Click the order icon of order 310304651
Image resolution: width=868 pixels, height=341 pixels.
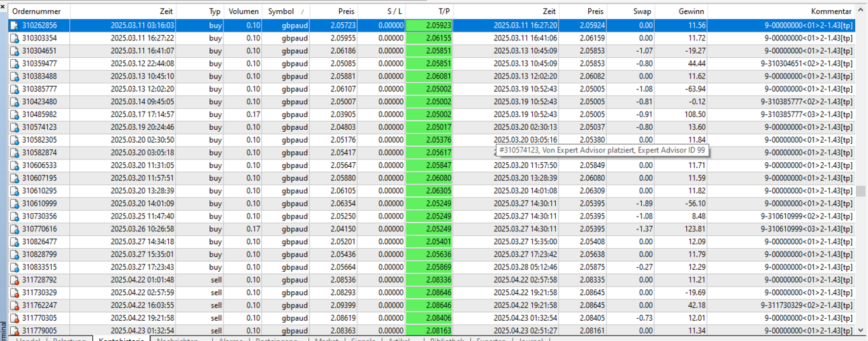(14, 51)
